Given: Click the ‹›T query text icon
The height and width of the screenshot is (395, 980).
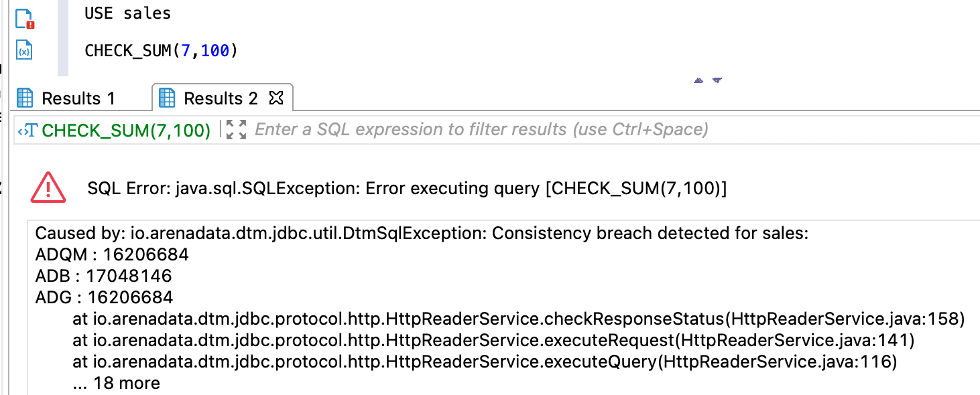Looking at the screenshot, I should point(27,130).
